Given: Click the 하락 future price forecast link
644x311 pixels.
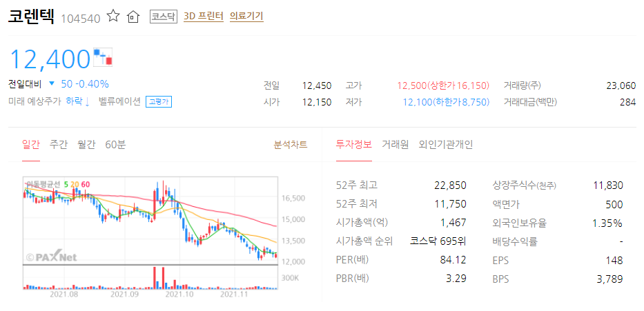Looking at the screenshot, I should [x=77, y=101].
